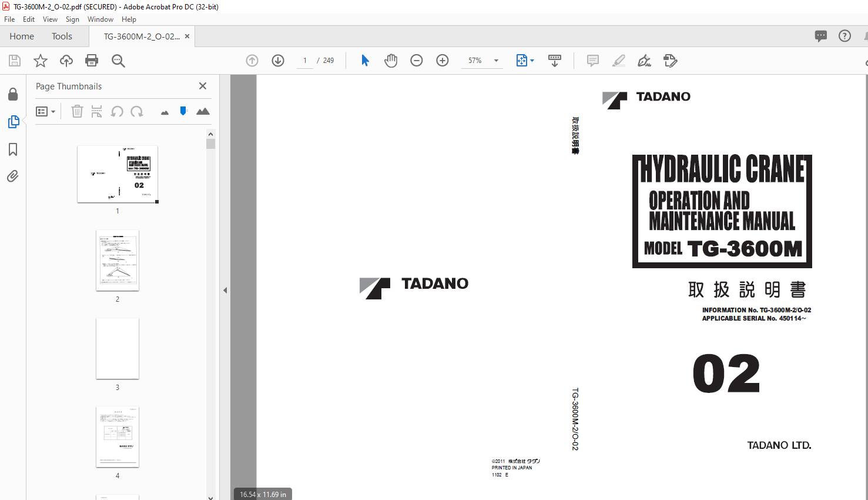This screenshot has height=500, width=868.
Task: Open the Help menu
Action: click(x=129, y=19)
